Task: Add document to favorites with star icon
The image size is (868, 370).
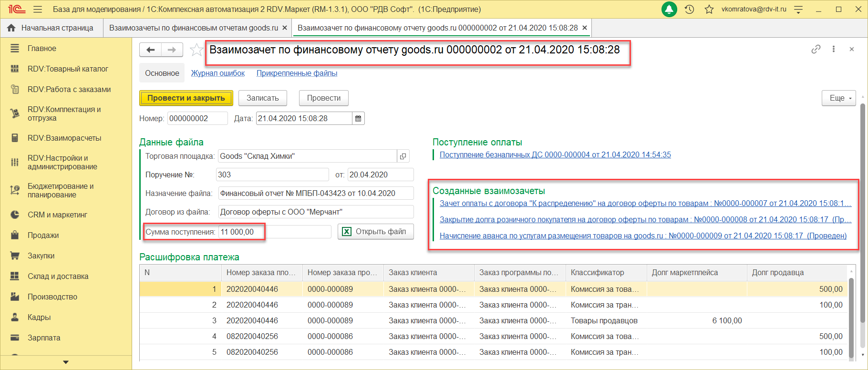Action: 196,50
